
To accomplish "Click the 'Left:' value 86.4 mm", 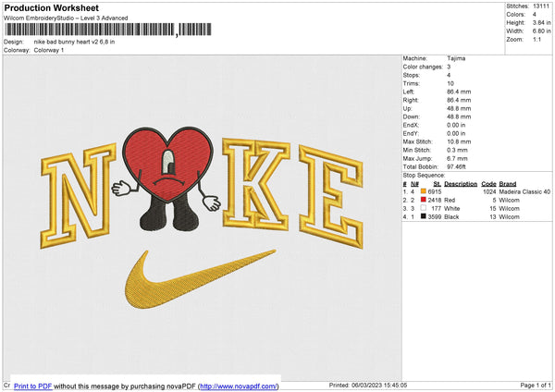I will [x=459, y=92].
